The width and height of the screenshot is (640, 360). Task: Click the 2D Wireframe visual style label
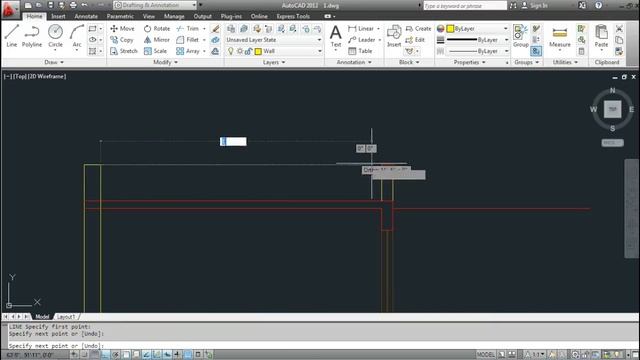tap(47, 76)
